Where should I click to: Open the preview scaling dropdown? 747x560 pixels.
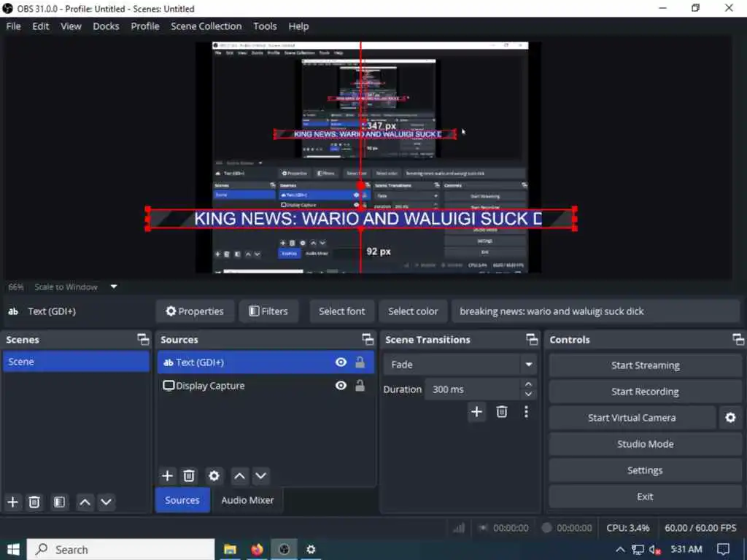[x=114, y=287]
